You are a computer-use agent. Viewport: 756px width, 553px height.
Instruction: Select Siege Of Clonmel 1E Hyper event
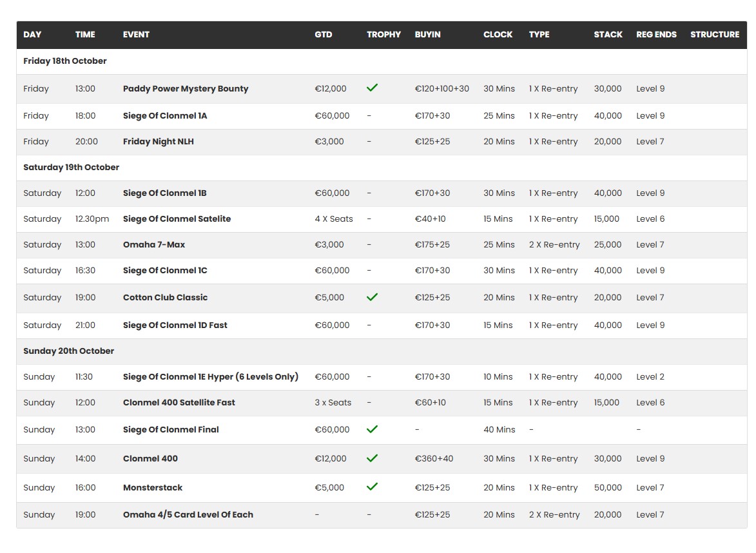[211, 377]
